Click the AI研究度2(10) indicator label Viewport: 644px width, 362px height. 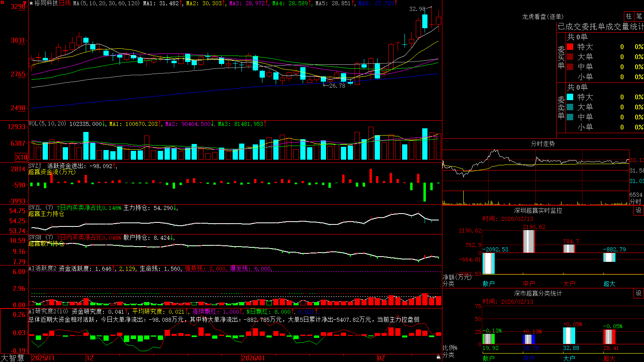(48, 311)
